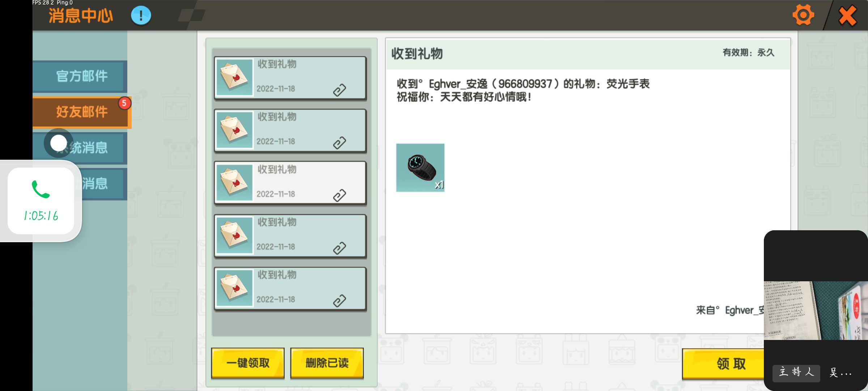Image resolution: width=868 pixels, height=391 pixels.
Task: Open the envelope icon of first mail
Action: (234, 77)
